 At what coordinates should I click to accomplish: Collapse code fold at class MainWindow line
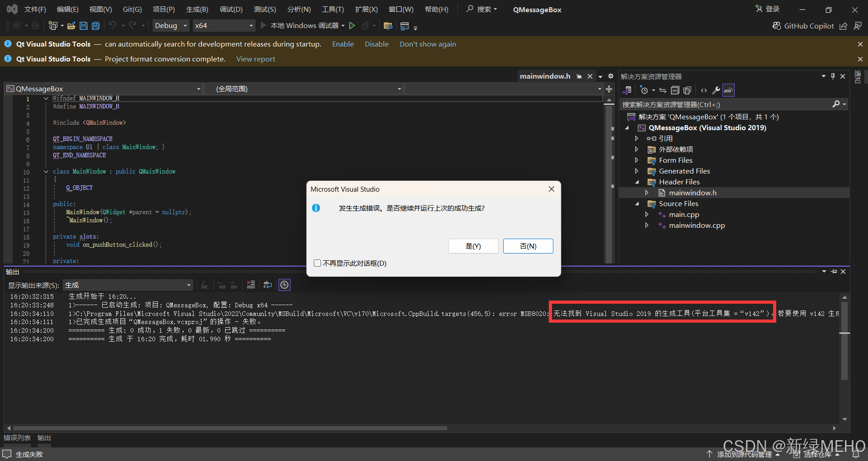tap(46, 171)
